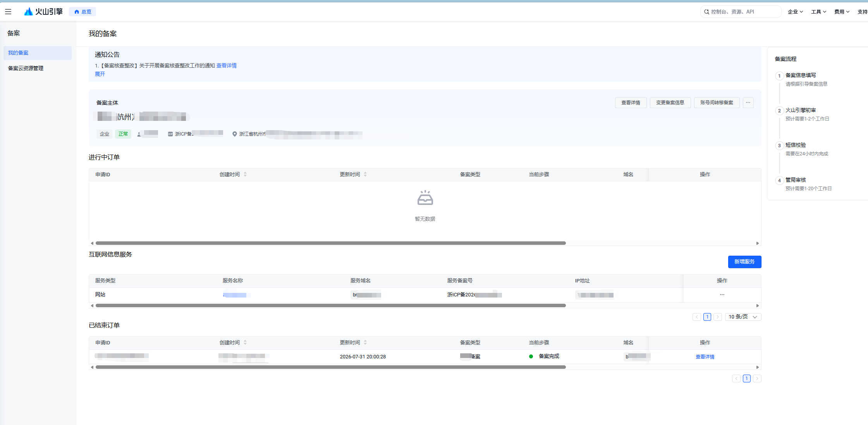The height and width of the screenshot is (425, 868).
Task: Select 我的备案 in the sidebar
Action: click(x=38, y=53)
